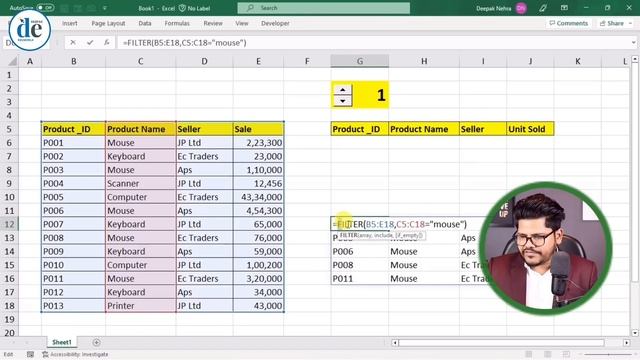The image size is (640, 360).
Task: Open the Deepak Nehra account avatar
Action: pyautogui.click(x=521, y=8)
